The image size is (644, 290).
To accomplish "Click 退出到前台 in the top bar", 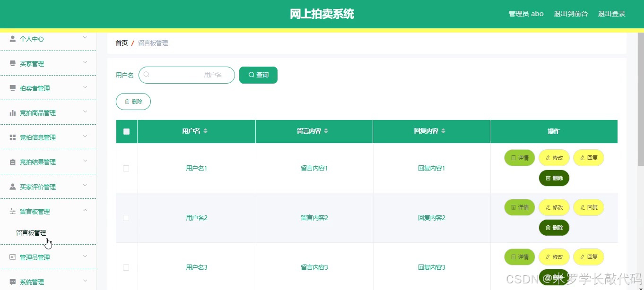I will tap(571, 14).
